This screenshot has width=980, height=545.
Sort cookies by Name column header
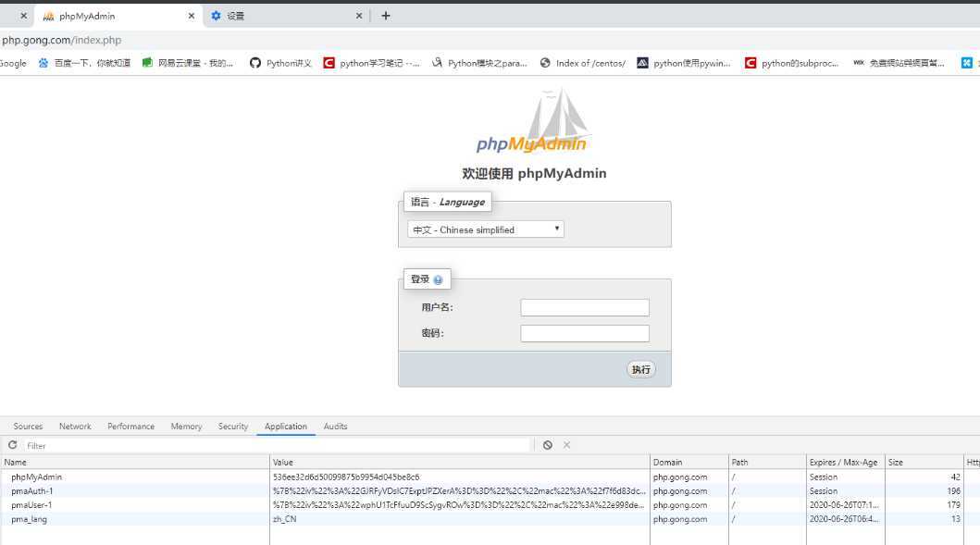click(x=134, y=462)
